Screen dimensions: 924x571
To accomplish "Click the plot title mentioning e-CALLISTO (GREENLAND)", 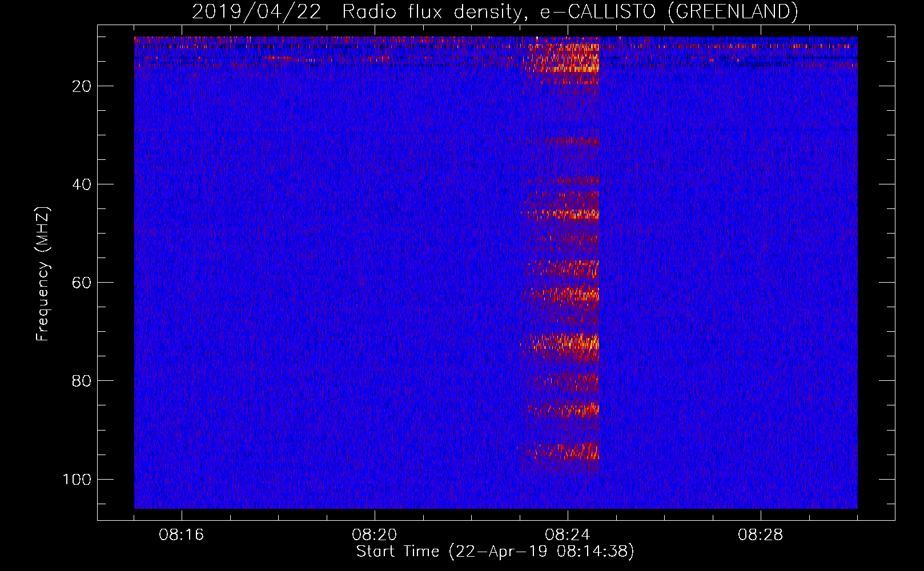I will click(495, 11).
